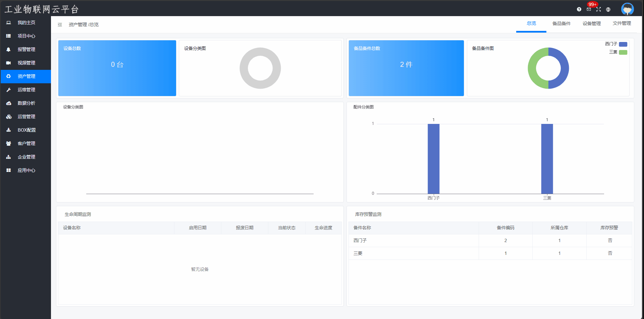Screen dimensions: 644x319
Task: Go to 我的主页 in the sidebar
Action: [x=26, y=22]
